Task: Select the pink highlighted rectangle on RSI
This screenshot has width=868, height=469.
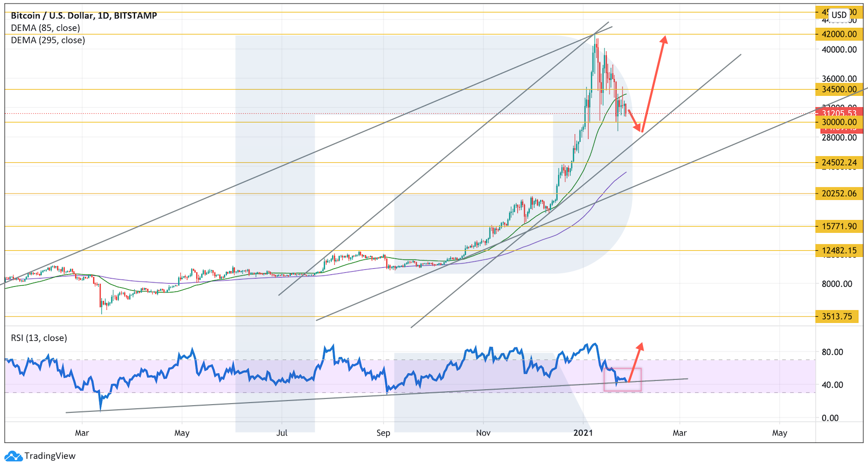Action: coord(622,380)
